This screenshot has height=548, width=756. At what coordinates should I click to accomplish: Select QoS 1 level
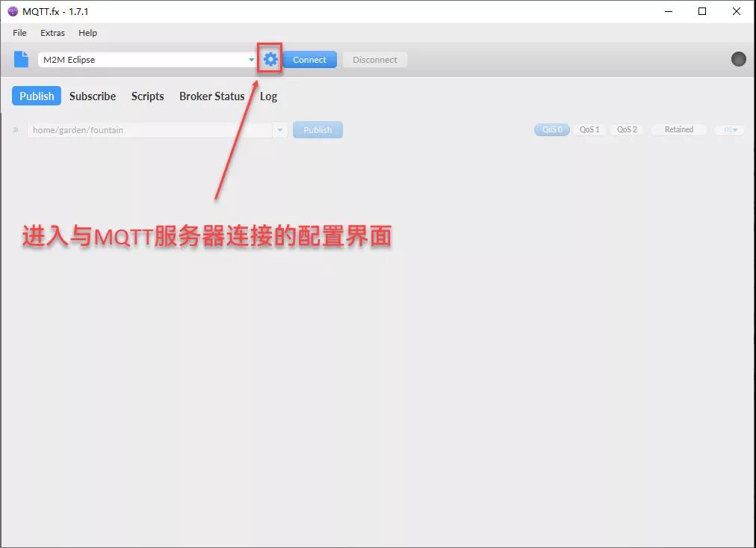[x=589, y=129]
